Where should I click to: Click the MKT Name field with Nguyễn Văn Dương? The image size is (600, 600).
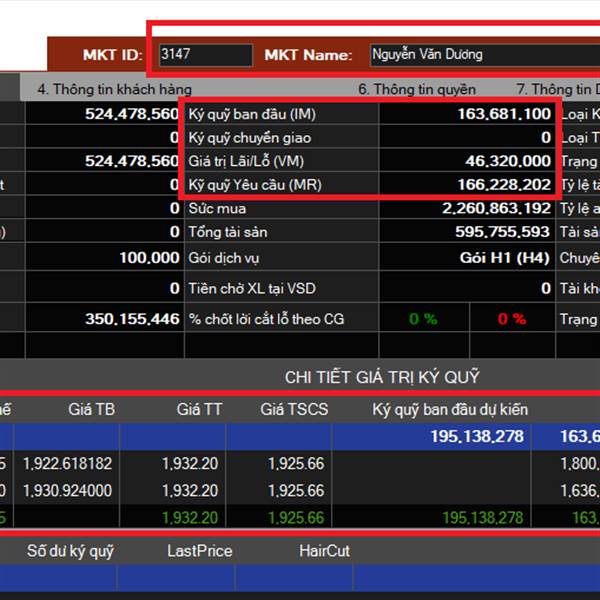coord(482,55)
